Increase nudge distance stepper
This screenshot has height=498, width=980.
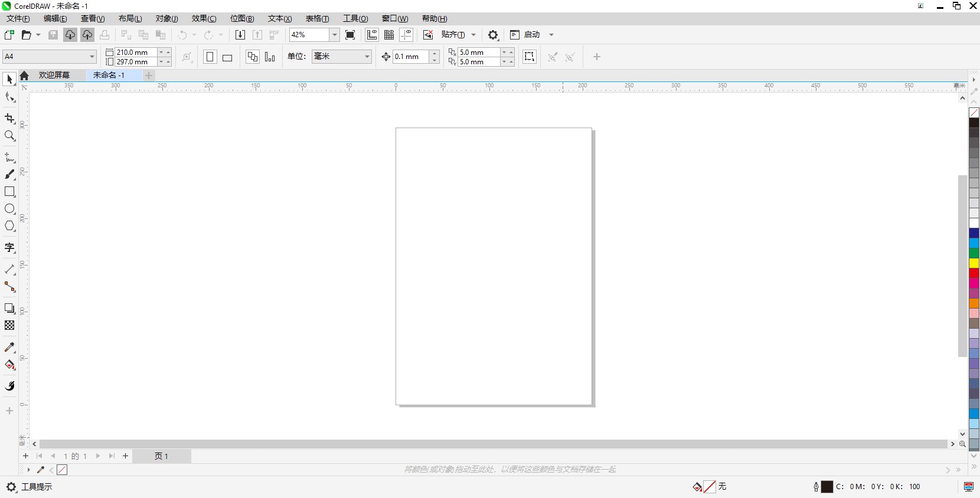tap(435, 54)
